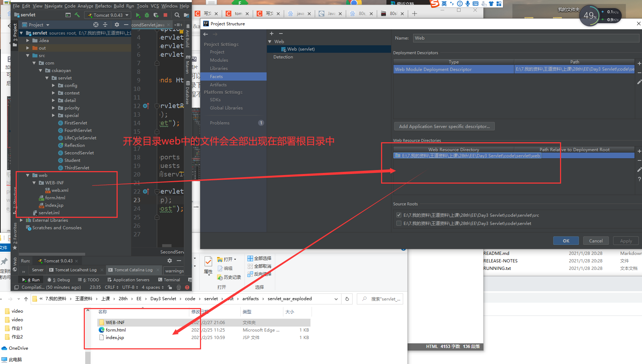Open the Navigate menu
The width and height of the screenshot is (642, 364).
(53, 6)
